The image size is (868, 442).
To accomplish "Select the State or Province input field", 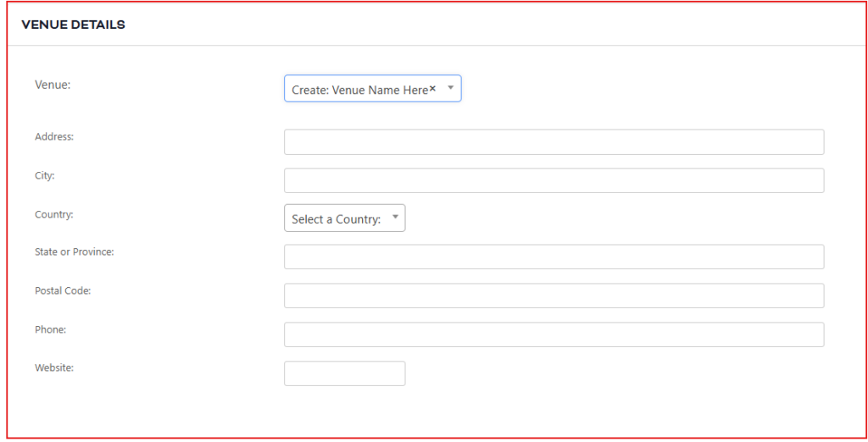I will click(554, 257).
